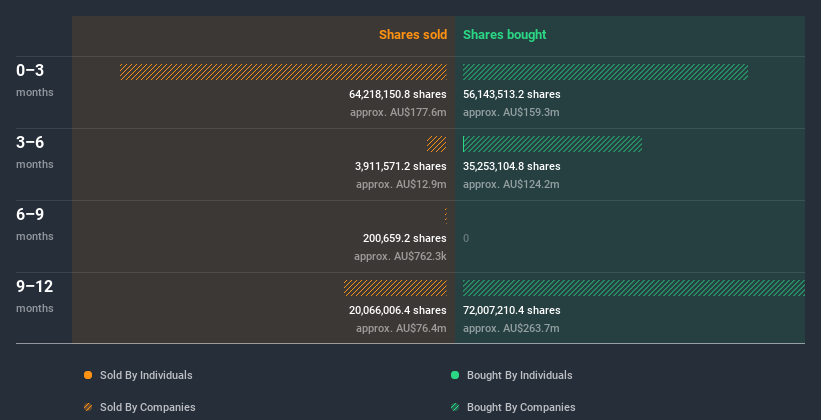Click the orange Sold By Individuals legend dot
The image size is (821, 420).
tap(88, 375)
